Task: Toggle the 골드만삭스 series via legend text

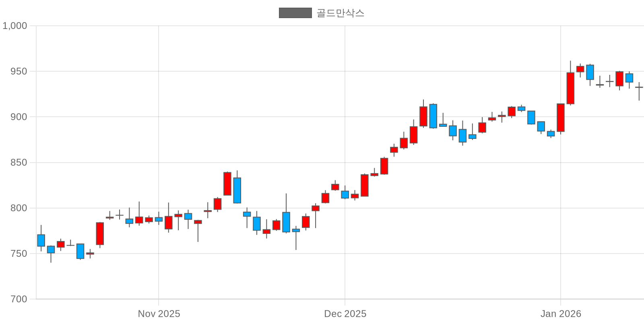Action: [x=340, y=13]
